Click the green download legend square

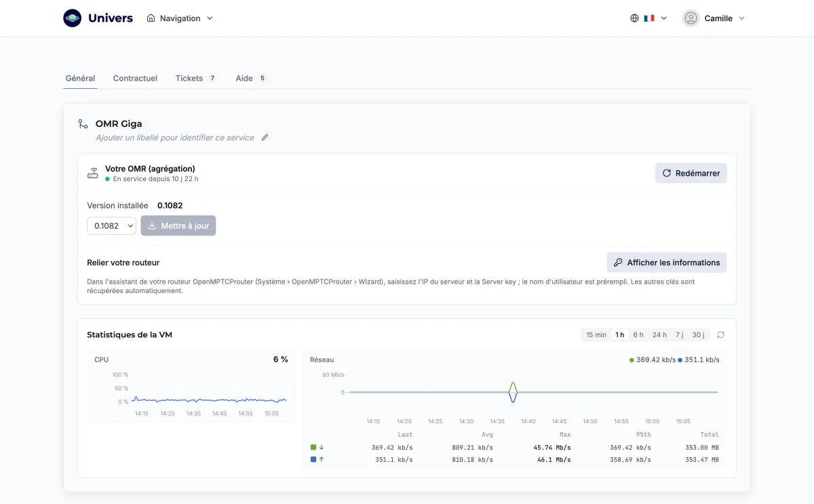[x=313, y=448]
